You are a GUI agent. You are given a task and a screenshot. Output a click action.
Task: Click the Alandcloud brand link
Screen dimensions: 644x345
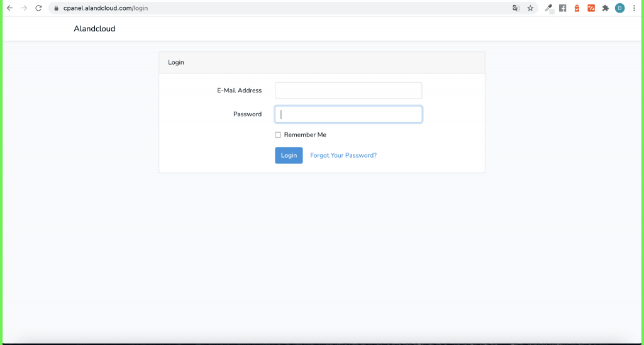click(x=94, y=29)
